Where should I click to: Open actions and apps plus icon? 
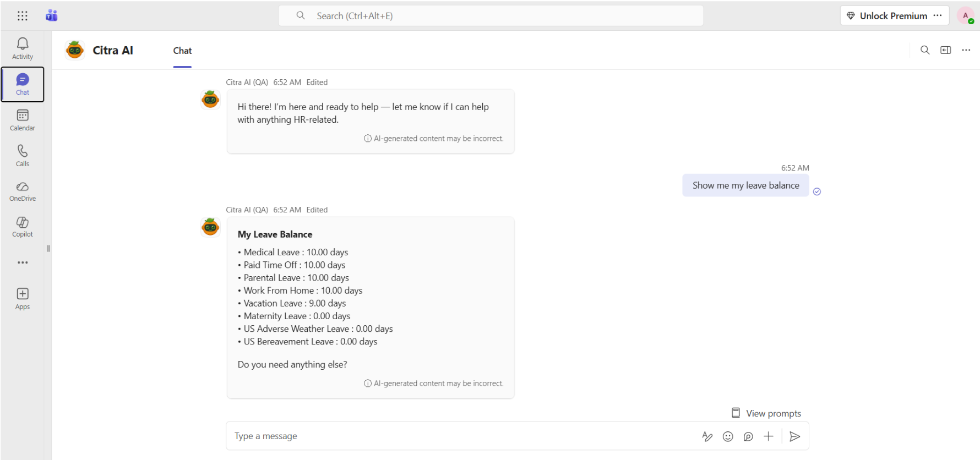point(769,436)
